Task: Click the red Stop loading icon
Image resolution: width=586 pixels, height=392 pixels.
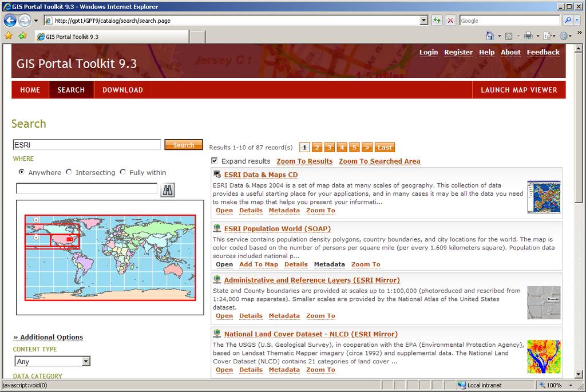Action: [x=451, y=21]
